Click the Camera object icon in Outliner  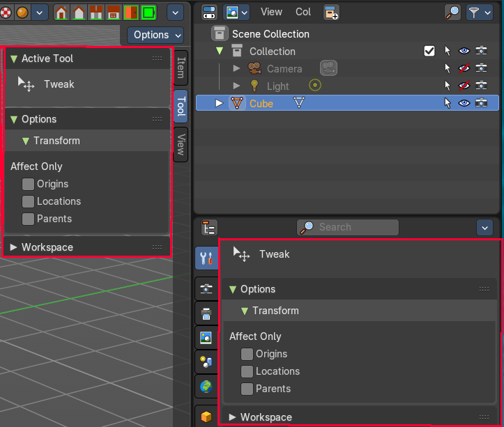pyautogui.click(x=254, y=68)
